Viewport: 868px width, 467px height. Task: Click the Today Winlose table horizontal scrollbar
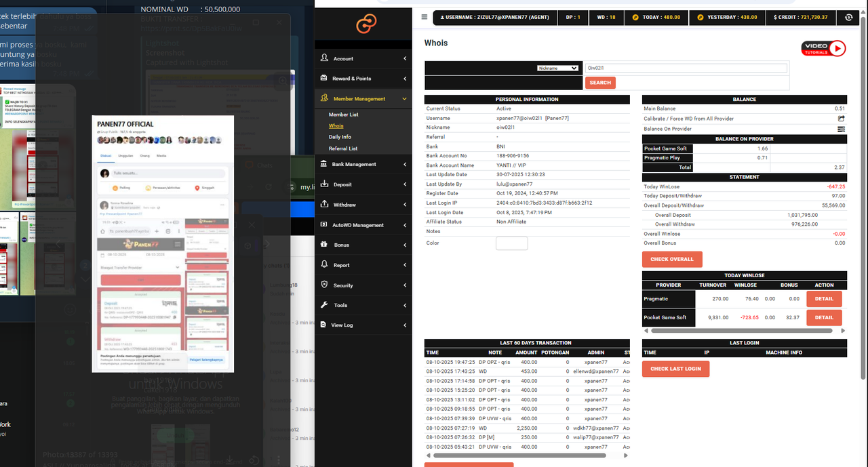click(x=741, y=331)
